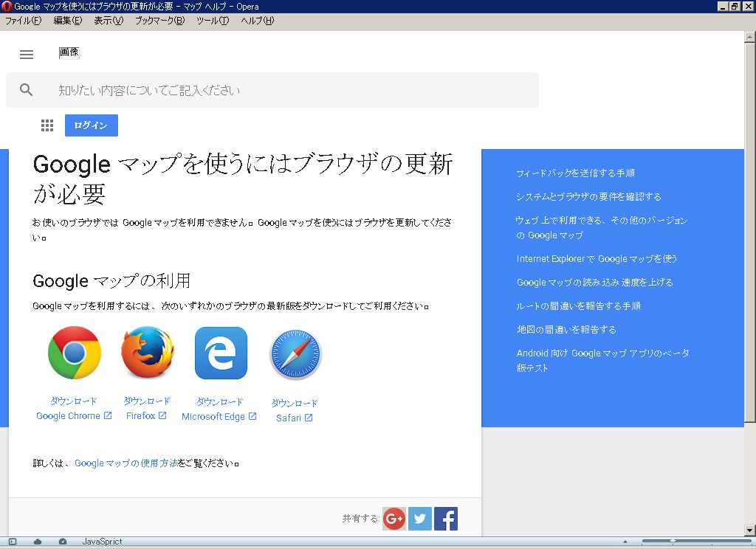Open the hamburger navigation menu

point(27,55)
